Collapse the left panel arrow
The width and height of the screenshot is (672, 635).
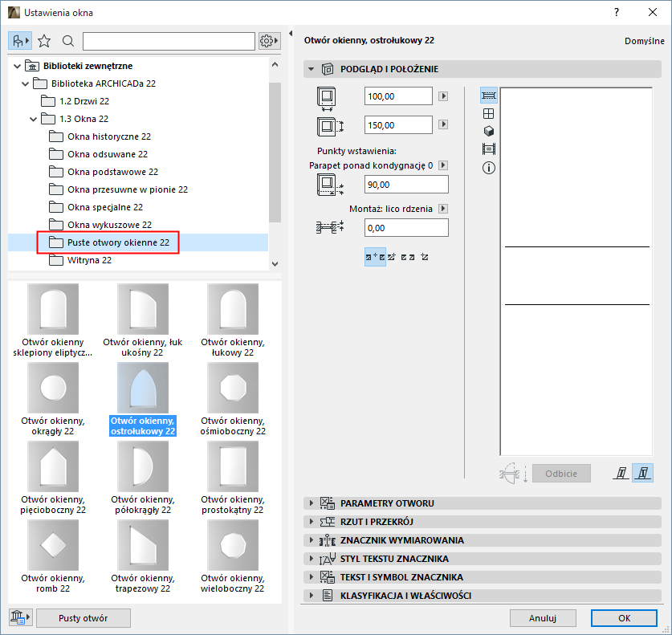pyautogui.click(x=291, y=34)
